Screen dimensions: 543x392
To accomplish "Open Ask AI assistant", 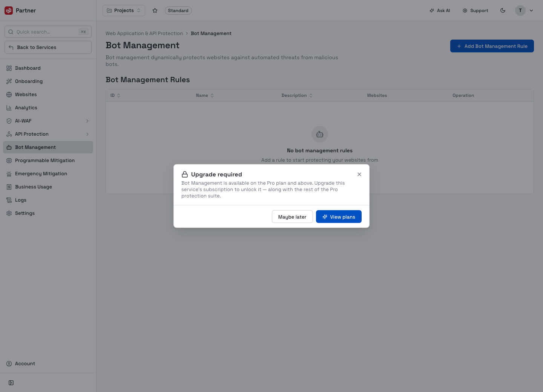I will click(x=440, y=11).
